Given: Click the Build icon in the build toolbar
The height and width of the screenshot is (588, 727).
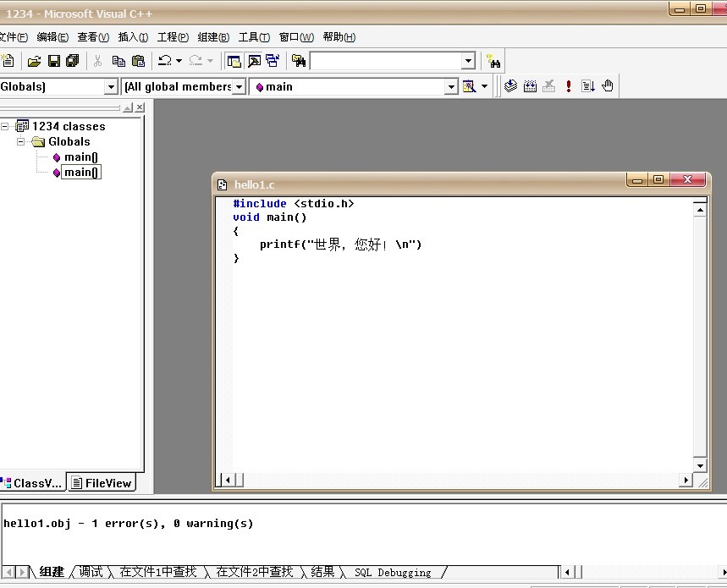Looking at the screenshot, I should pyautogui.click(x=530, y=86).
